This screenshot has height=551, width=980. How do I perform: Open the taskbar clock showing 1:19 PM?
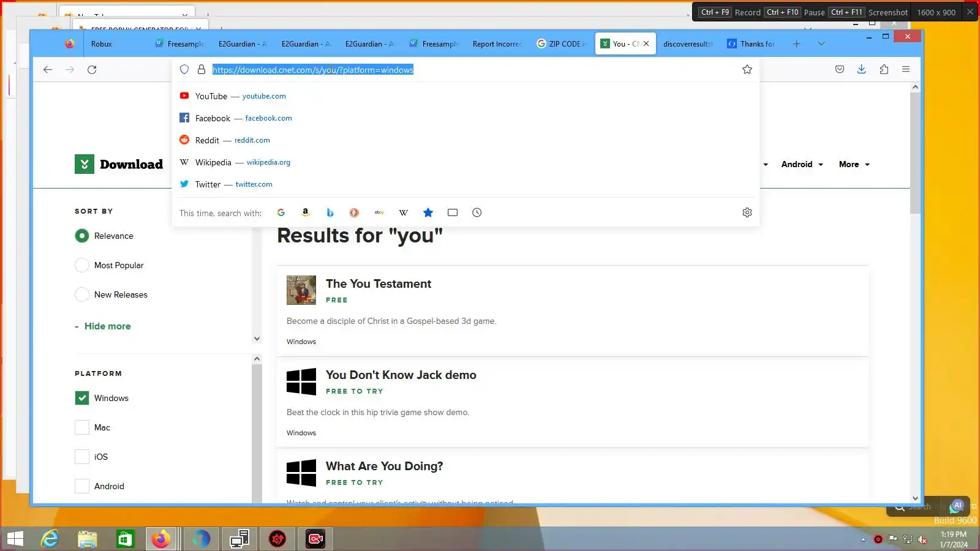tap(954, 539)
